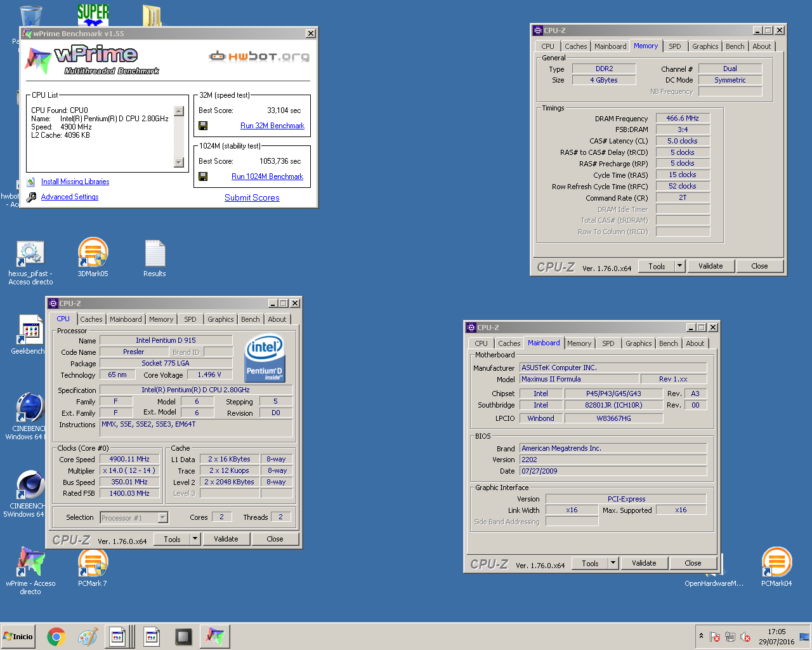This screenshot has height=650, width=812.
Task: Click the save icon beside 32M benchmark
Action: (203, 126)
